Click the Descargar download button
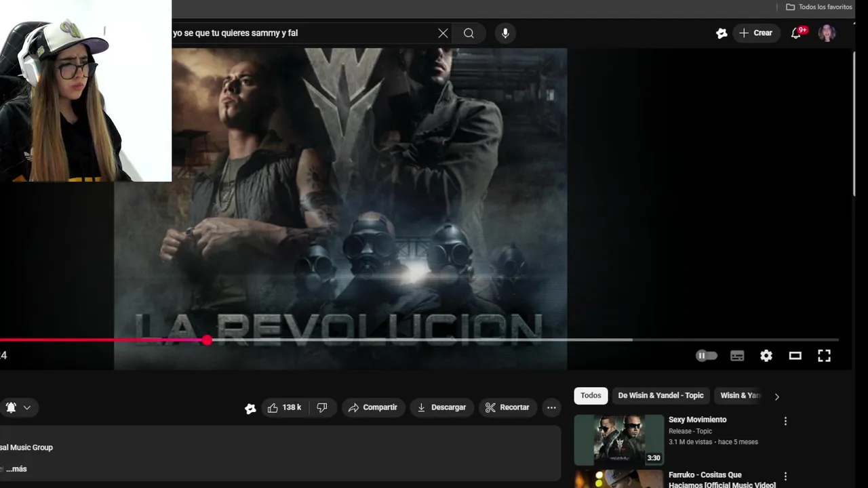Image resolution: width=868 pixels, height=488 pixels. [442, 407]
